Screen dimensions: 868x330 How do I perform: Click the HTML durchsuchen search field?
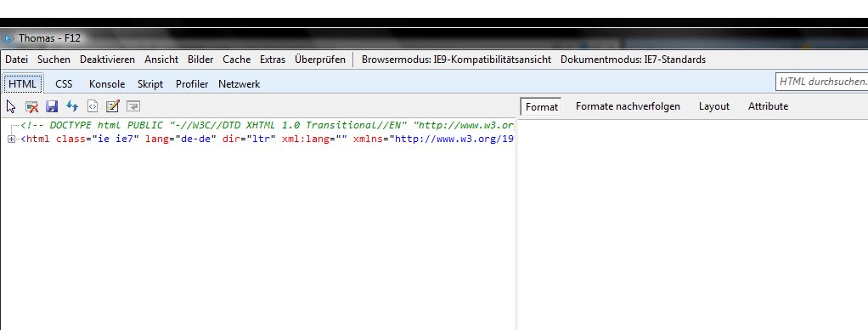coord(821,82)
